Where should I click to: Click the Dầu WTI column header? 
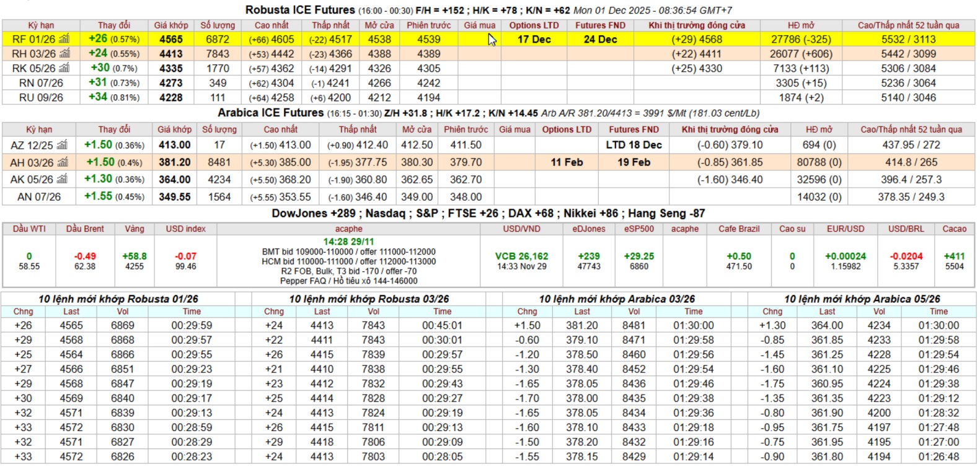pos(29,229)
